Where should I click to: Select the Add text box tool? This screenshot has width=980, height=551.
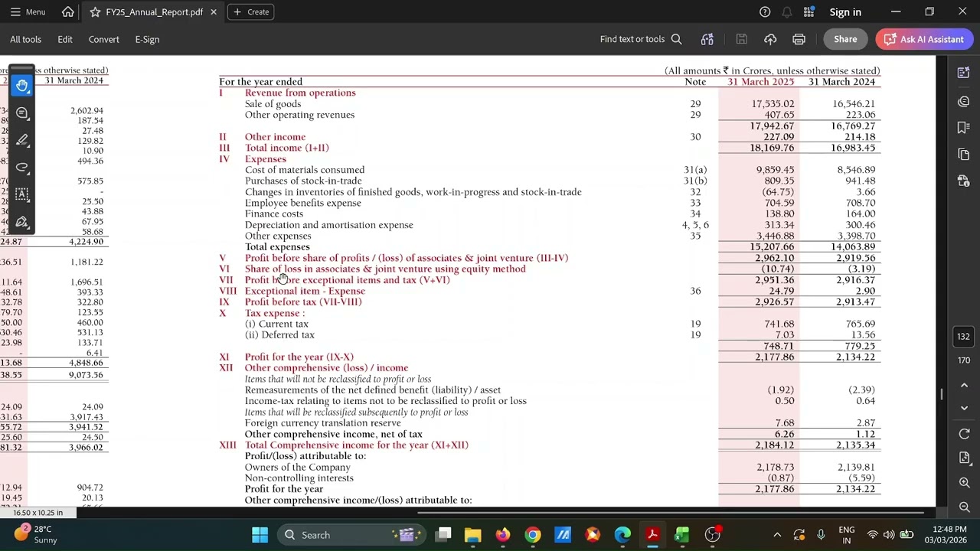coord(22,194)
